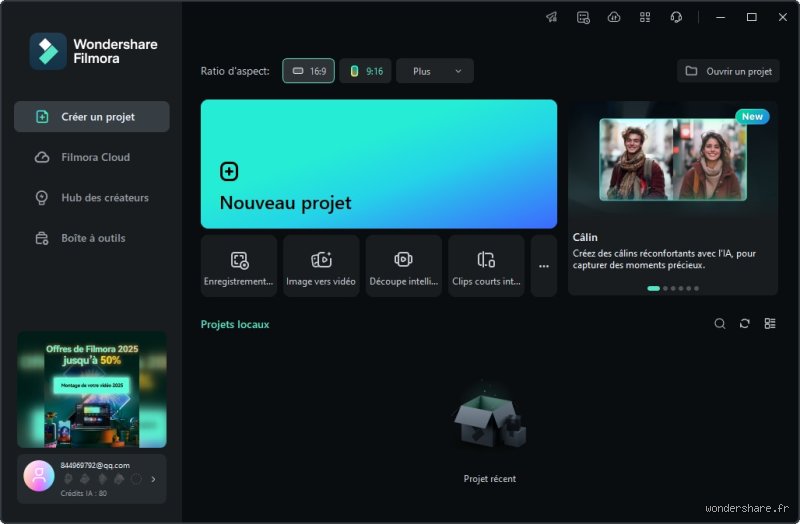
Task: Open the apps grid icon in top bar
Action: point(645,17)
